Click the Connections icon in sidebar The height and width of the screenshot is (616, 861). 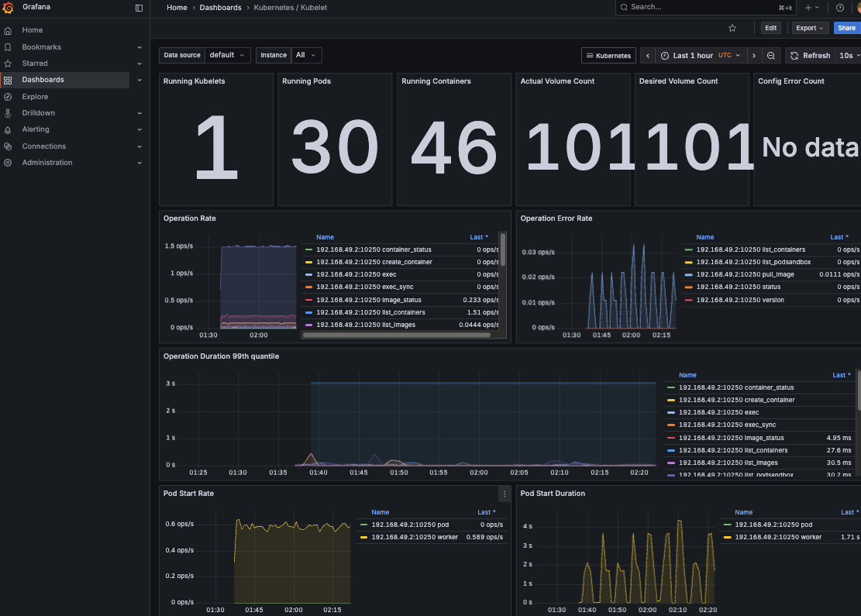click(x=8, y=146)
